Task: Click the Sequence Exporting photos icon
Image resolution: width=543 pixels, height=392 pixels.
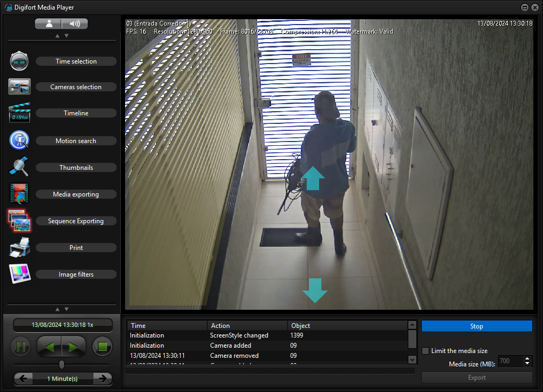Action: point(19,221)
